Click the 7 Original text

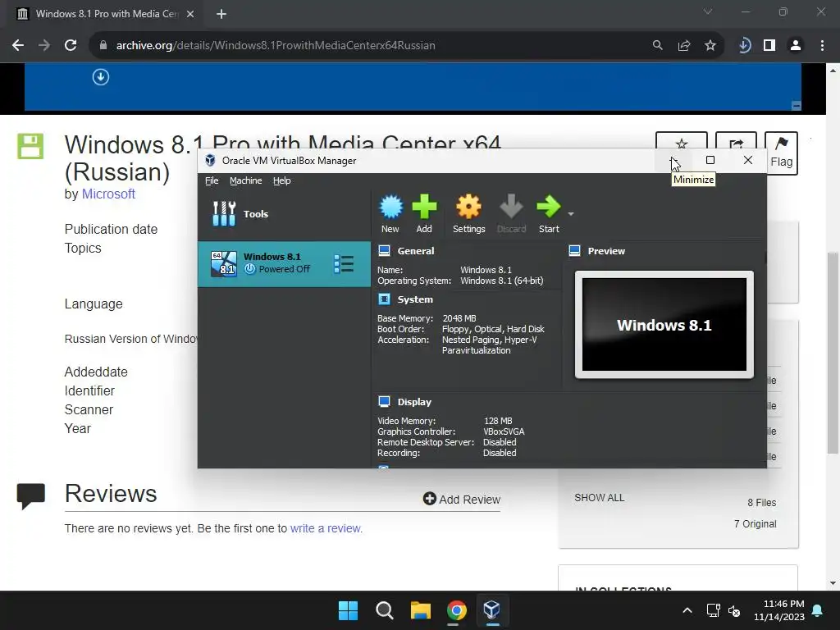755,524
